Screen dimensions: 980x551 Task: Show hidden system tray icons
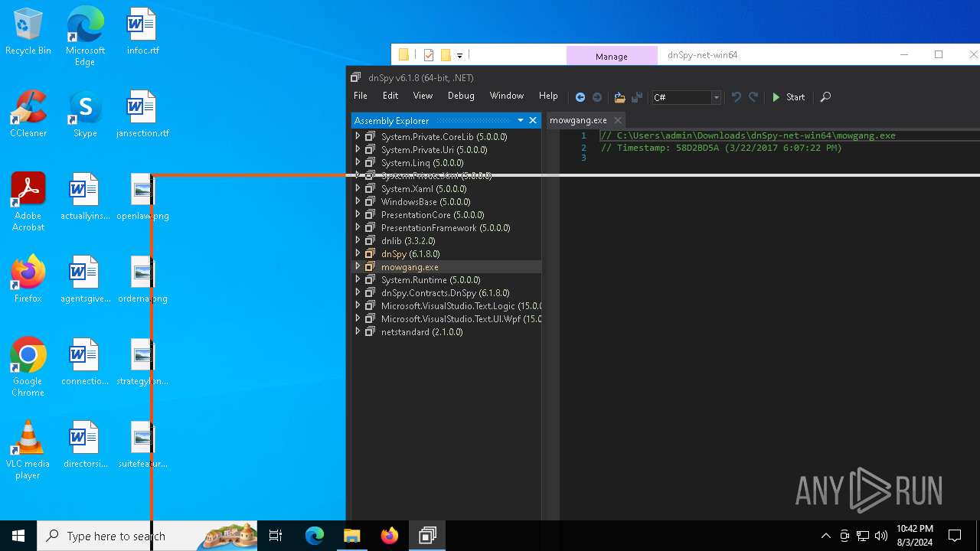825,536
